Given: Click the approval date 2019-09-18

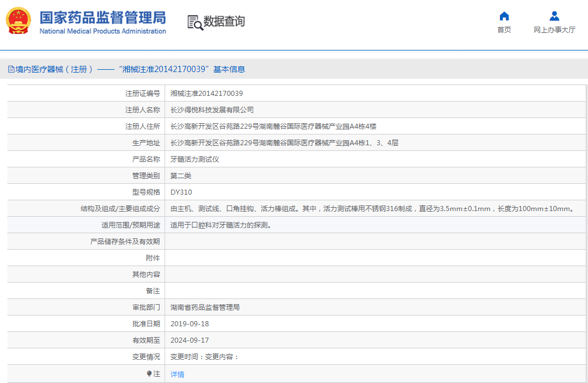Looking at the screenshot, I should (x=190, y=324).
